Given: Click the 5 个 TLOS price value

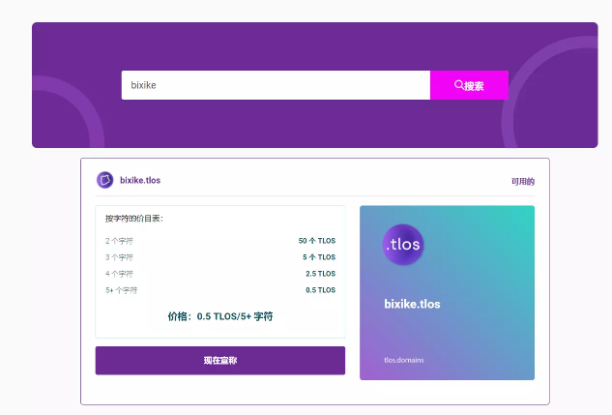Looking at the screenshot, I should tap(319, 257).
